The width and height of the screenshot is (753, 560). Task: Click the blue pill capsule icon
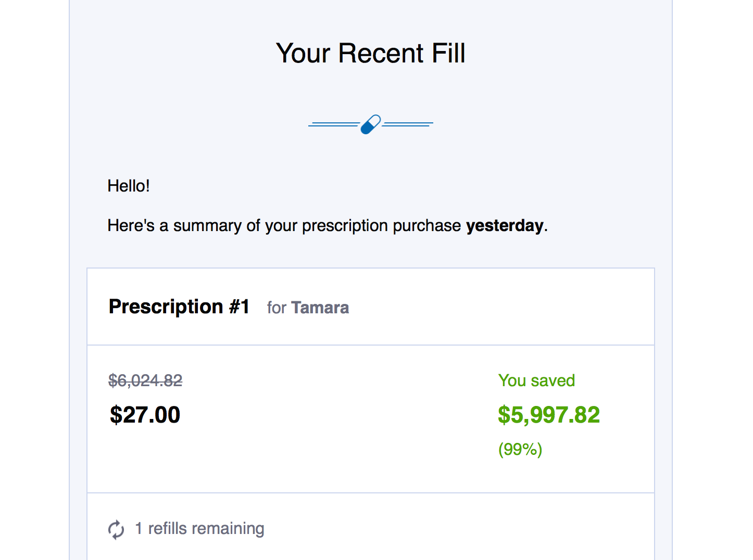pyautogui.click(x=371, y=124)
